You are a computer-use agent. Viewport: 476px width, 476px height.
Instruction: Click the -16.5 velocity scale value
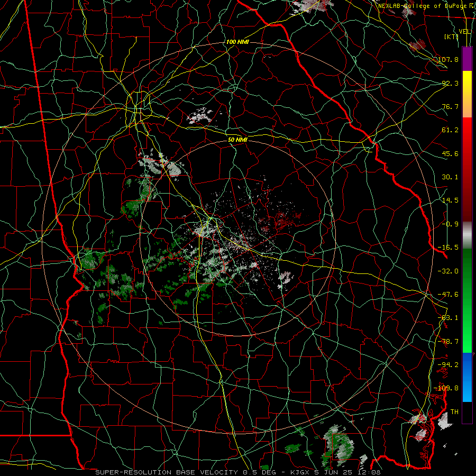[x=448, y=248]
